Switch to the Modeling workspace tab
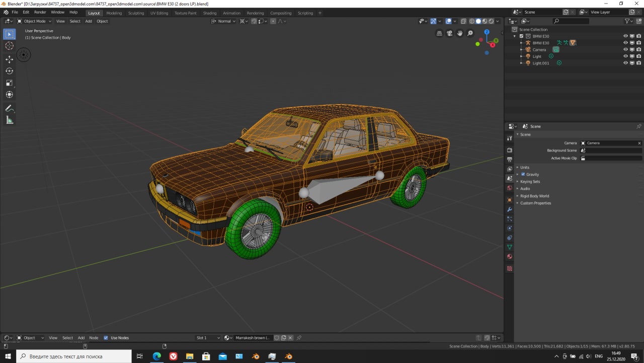 tap(114, 13)
